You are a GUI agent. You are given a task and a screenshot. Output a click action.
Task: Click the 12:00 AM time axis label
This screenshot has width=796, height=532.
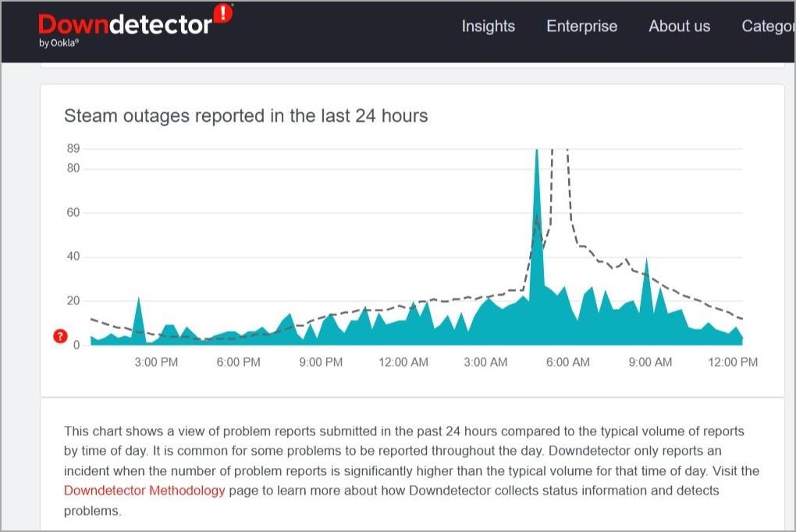coord(403,362)
